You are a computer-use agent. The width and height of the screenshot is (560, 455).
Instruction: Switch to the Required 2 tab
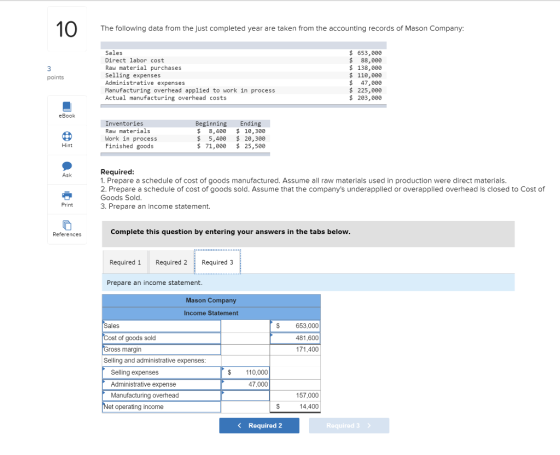(x=171, y=262)
